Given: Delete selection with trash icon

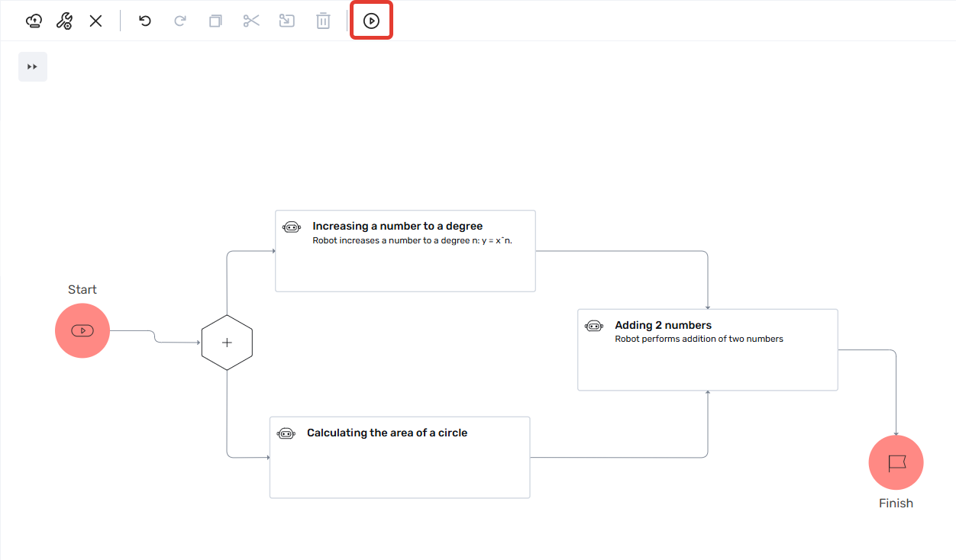Looking at the screenshot, I should pos(323,21).
